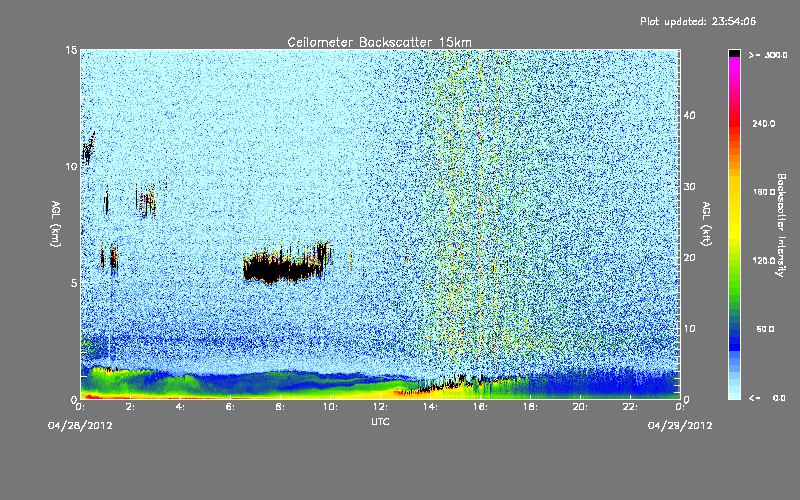This screenshot has height=500, width=800.
Task: Click the "30" kft tick label
Action: tap(689, 186)
